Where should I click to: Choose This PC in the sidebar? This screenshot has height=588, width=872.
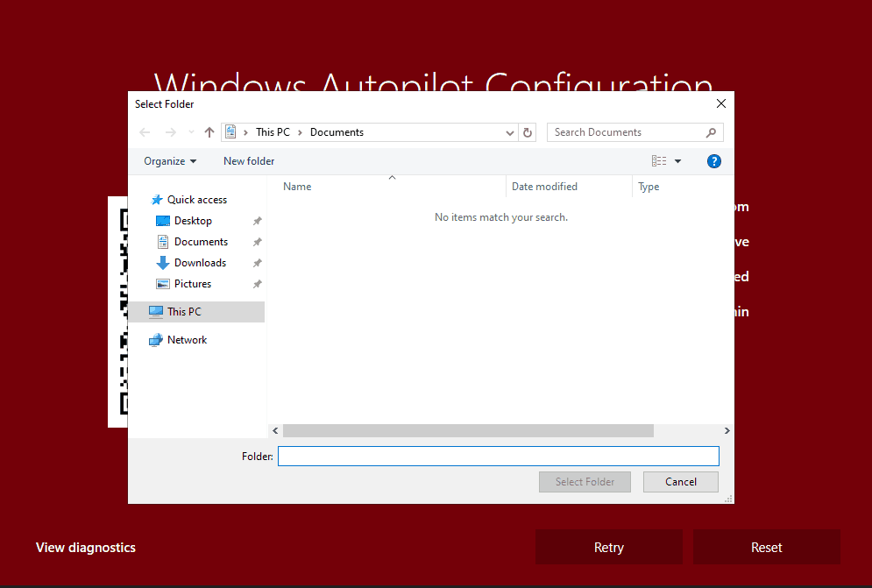184,312
